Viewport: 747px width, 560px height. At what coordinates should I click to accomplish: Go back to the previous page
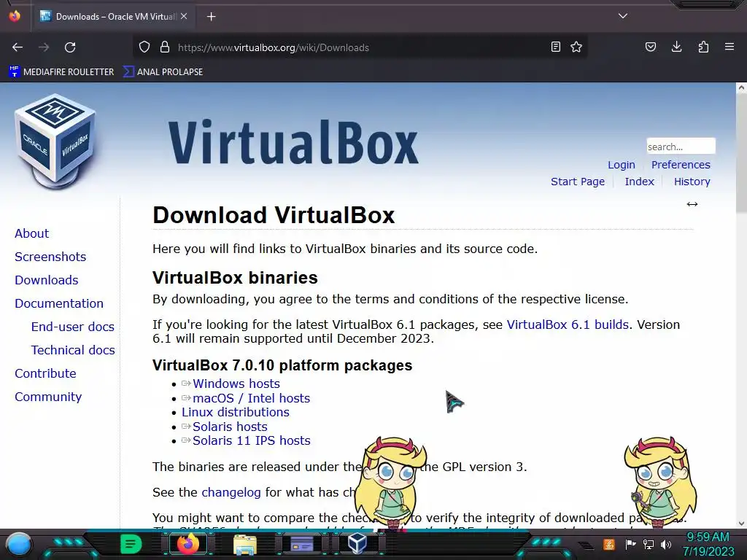click(x=18, y=47)
